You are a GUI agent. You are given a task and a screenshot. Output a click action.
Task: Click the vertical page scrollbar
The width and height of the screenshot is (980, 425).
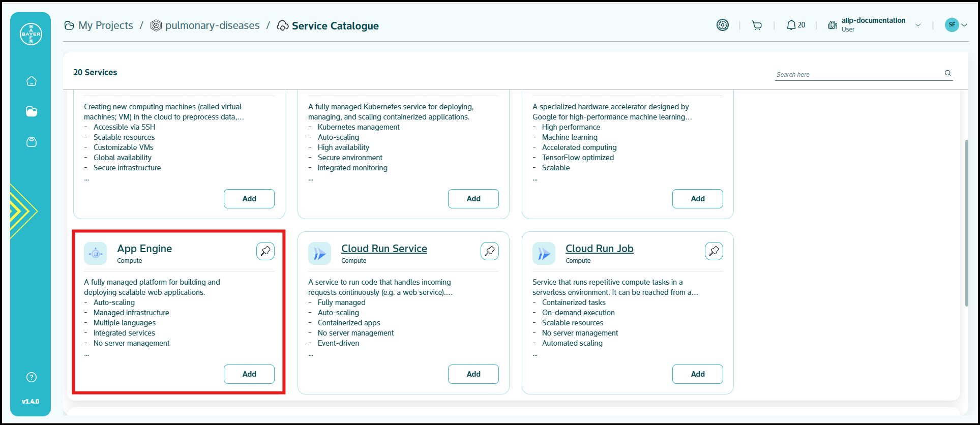966,224
